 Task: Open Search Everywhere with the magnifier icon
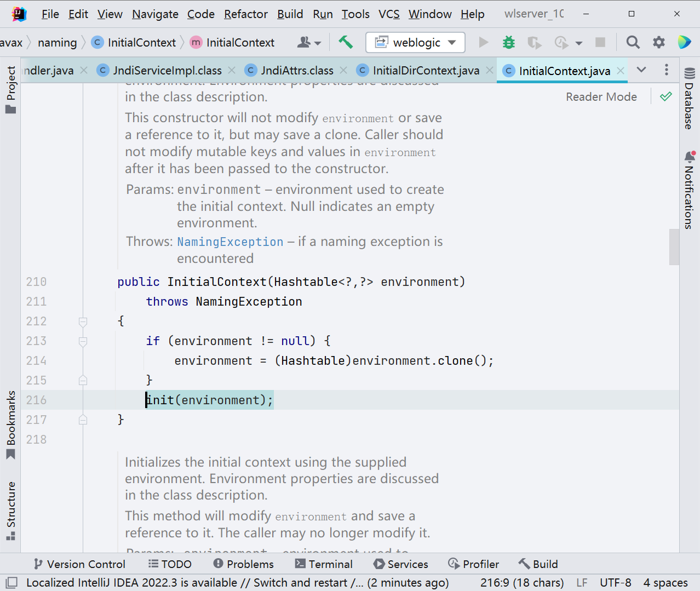[633, 42]
